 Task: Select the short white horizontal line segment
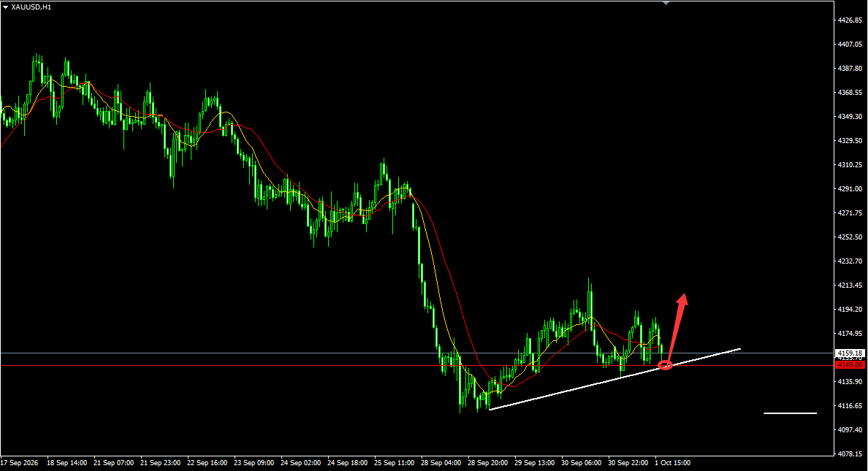click(790, 413)
